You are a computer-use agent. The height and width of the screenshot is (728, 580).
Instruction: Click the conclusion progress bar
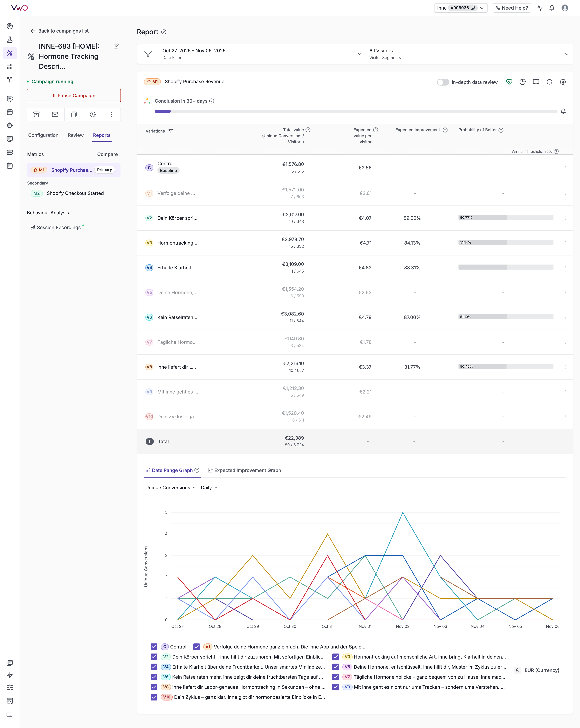(355, 111)
